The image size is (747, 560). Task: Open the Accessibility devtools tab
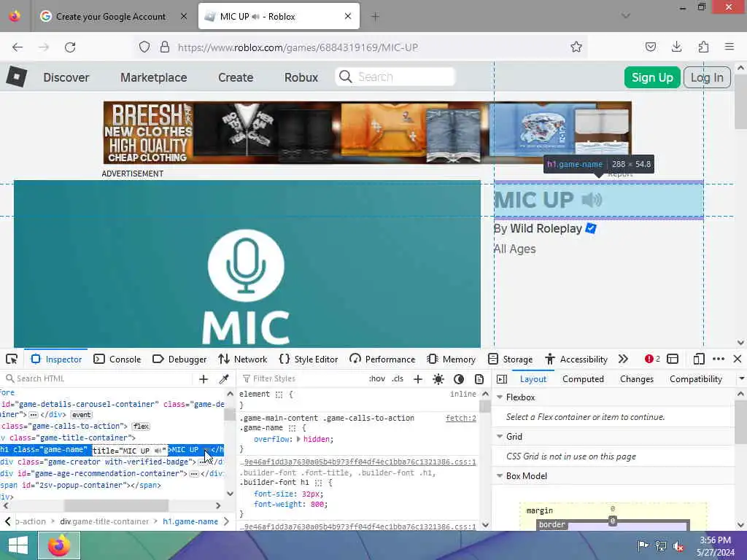[x=576, y=359]
